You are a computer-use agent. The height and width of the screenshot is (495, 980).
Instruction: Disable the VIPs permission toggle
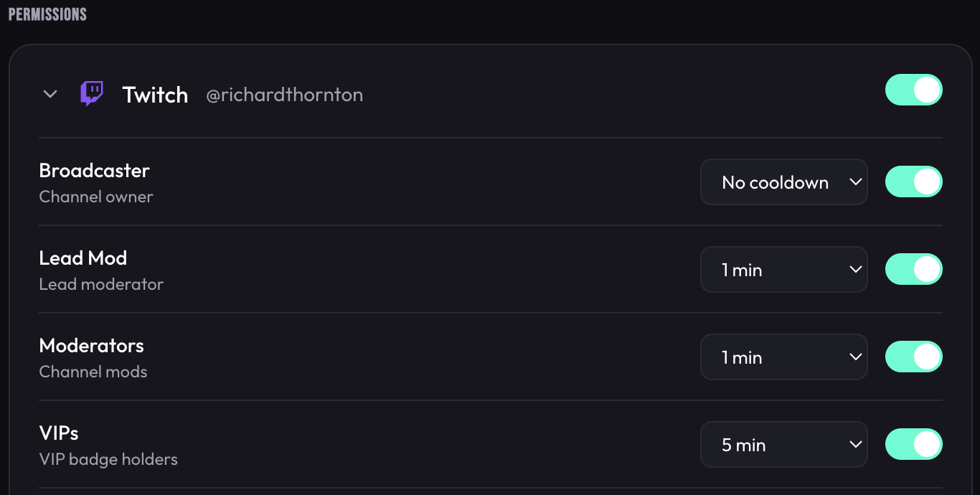click(x=913, y=445)
